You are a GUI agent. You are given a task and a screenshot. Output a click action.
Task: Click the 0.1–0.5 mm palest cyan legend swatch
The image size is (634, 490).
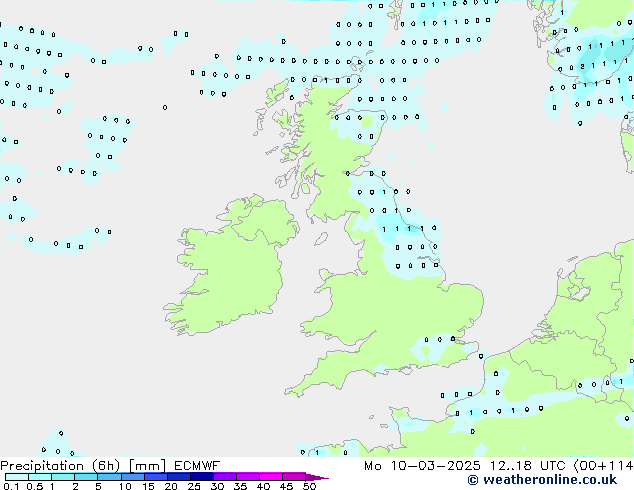pyautogui.click(x=17, y=477)
